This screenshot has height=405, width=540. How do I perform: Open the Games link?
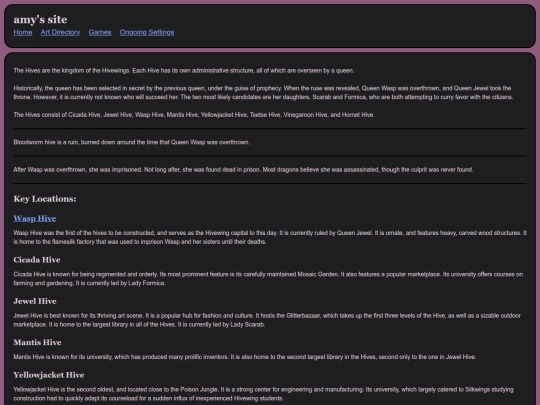100,32
